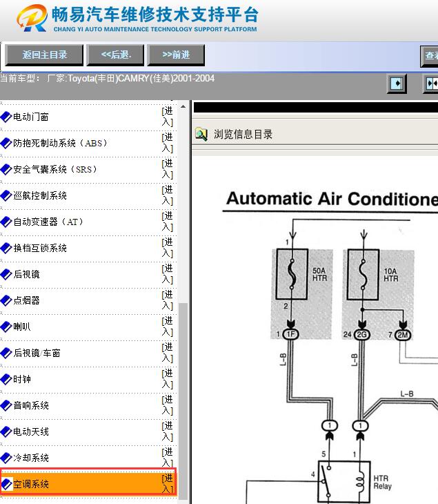Click the 50A HTR fuse in diagram

click(292, 274)
